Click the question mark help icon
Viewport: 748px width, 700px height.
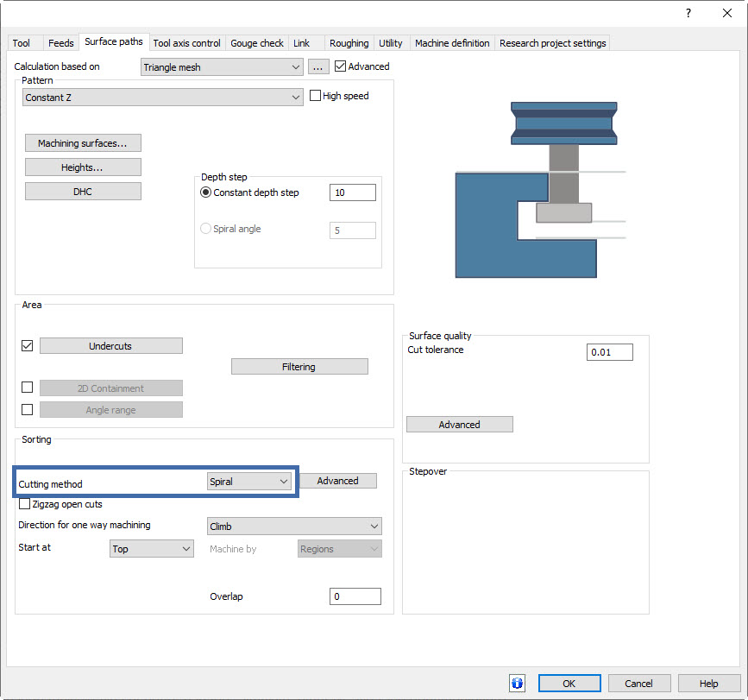click(688, 13)
